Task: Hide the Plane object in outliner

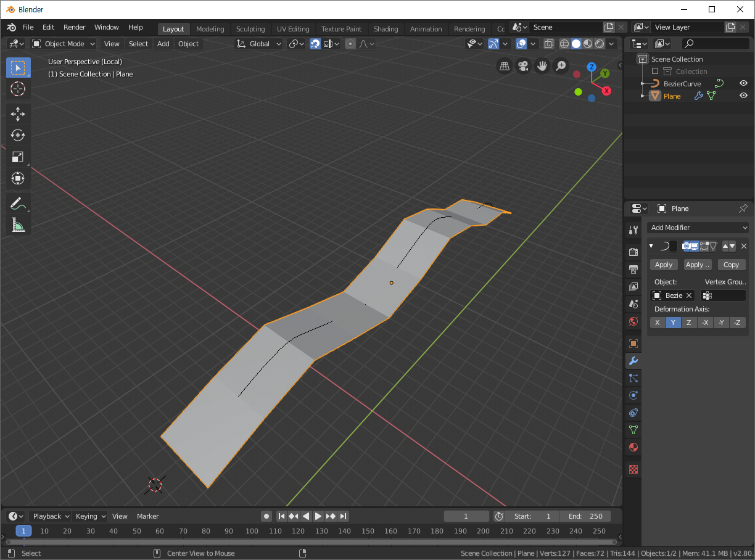Action: pos(743,96)
